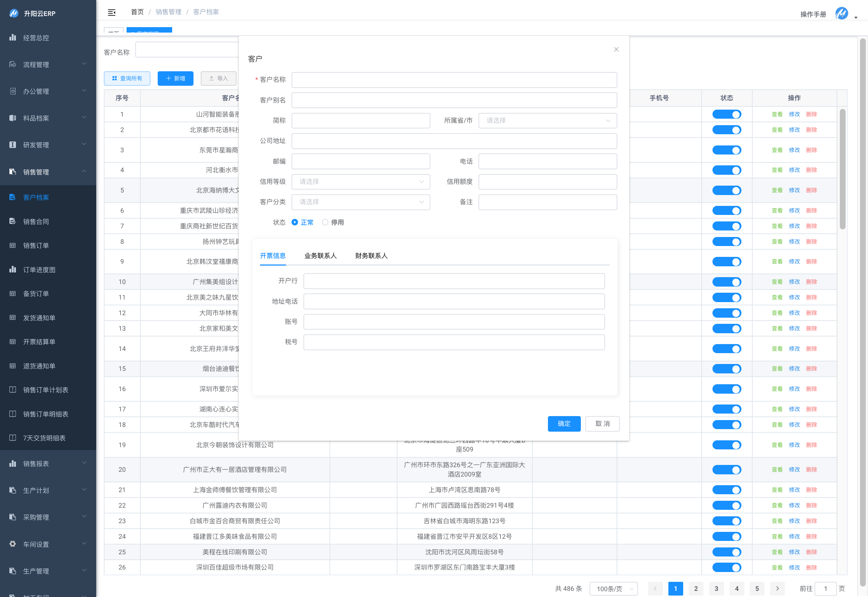The width and height of the screenshot is (868, 597).
Task: Click the 销售合同 sidebar icon
Action: pos(13,221)
